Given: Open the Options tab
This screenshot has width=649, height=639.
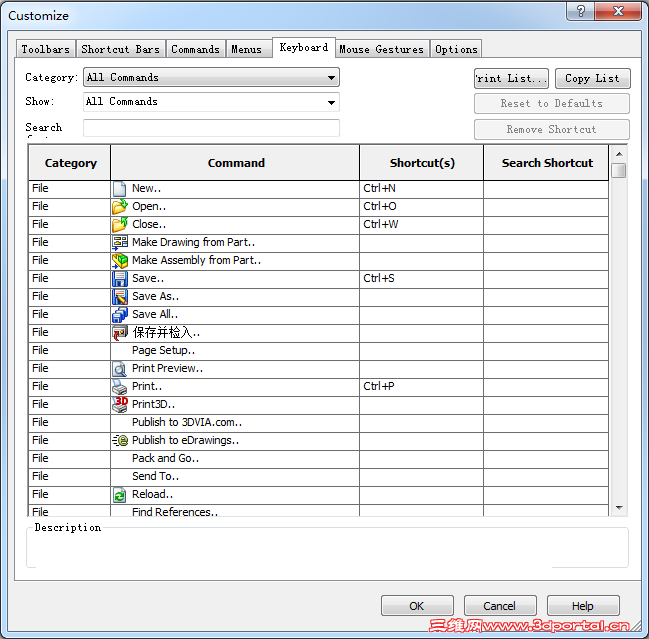Looking at the screenshot, I should [x=456, y=49].
